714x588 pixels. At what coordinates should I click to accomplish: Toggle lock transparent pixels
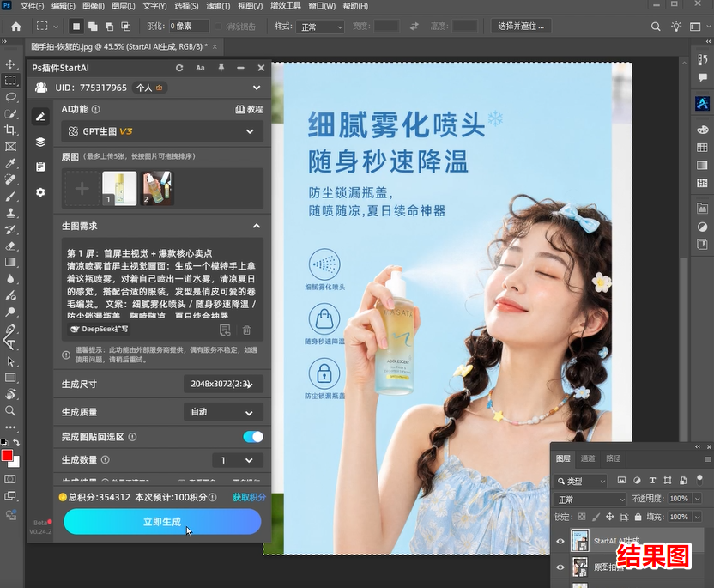pos(582,517)
